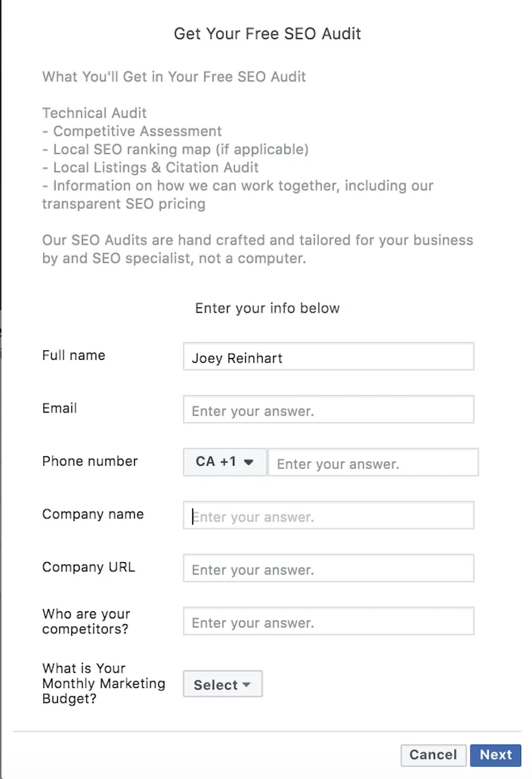Click the arrow icon on Select button
This screenshot has height=779, width=532.
point(246,685)
